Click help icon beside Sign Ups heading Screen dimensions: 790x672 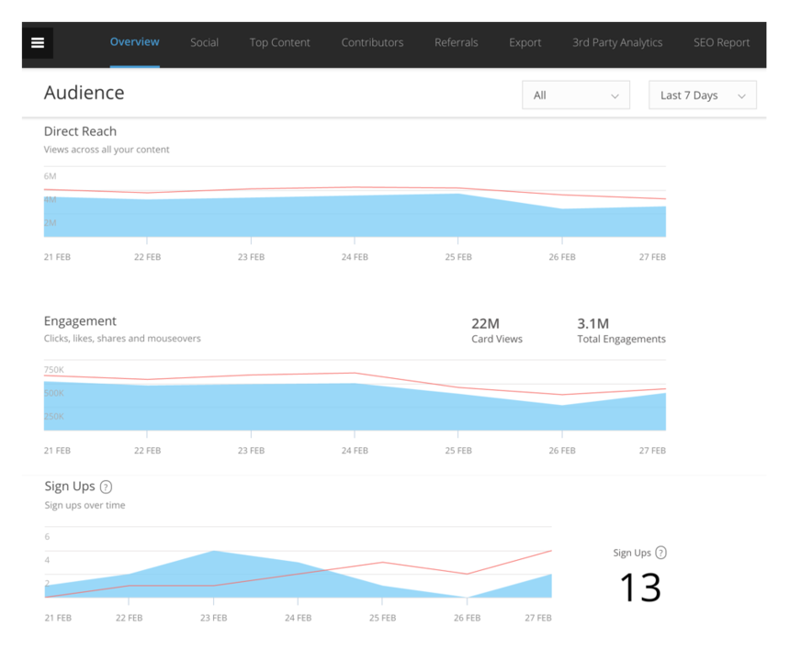click(x=106, y=487)
